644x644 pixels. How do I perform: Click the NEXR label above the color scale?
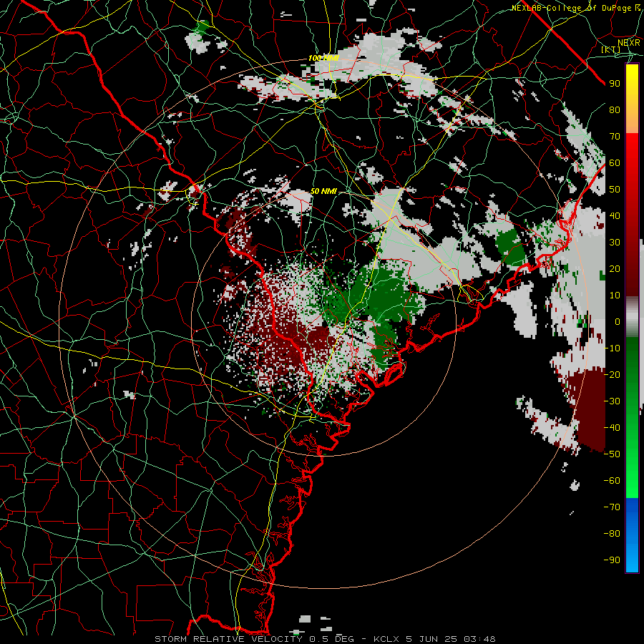click(x=628, y=43)
